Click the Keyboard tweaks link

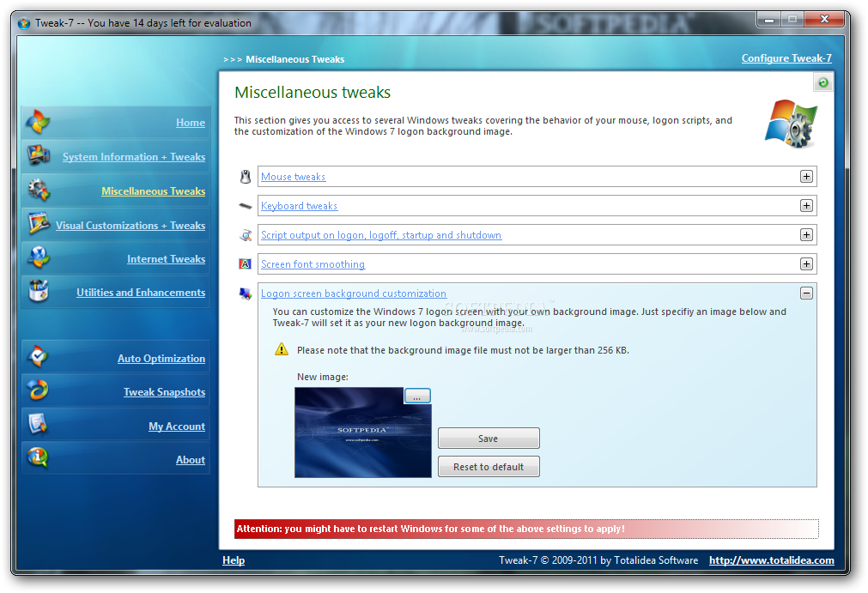299,206
